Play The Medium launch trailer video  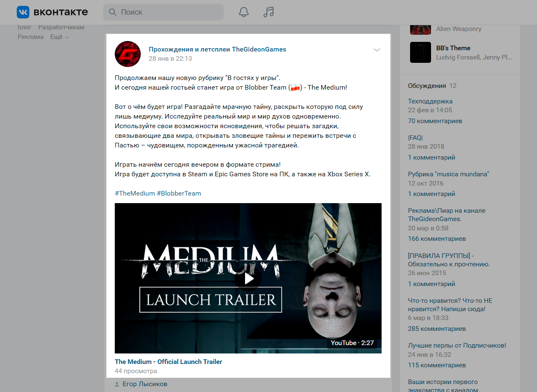[248, 278]
